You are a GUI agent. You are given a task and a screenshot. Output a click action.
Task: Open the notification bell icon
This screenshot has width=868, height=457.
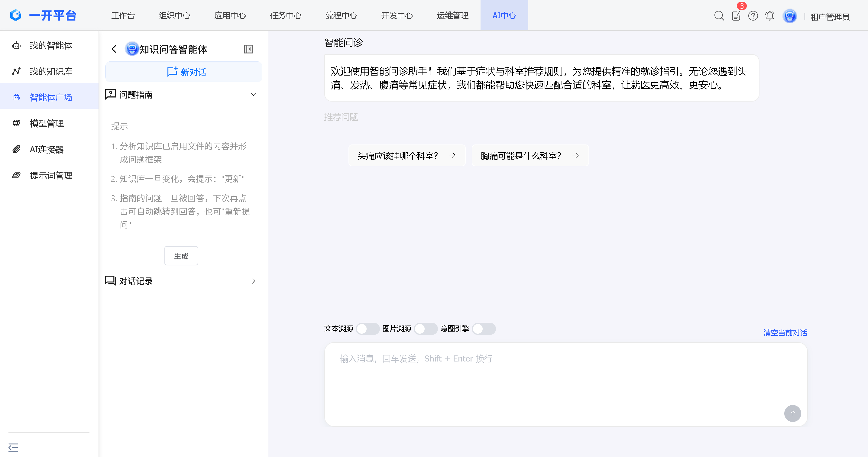(x=769, y=16)
